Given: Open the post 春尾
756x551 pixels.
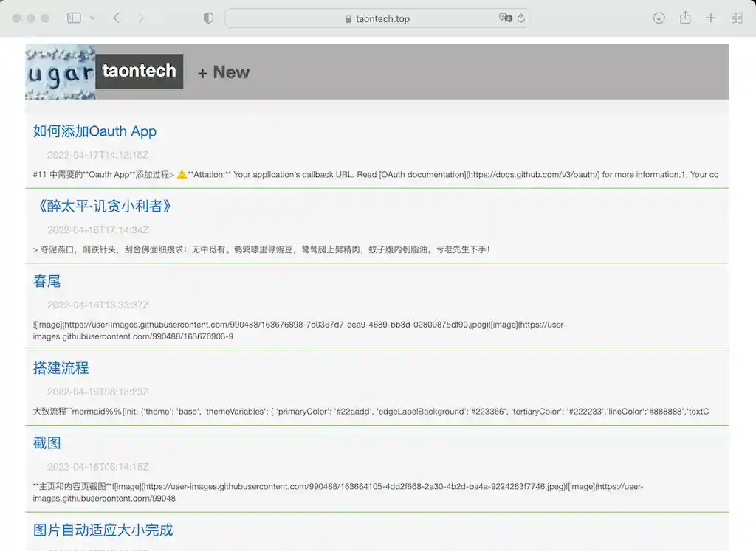Looking at the screenshot, I should (x=47, y=281).
